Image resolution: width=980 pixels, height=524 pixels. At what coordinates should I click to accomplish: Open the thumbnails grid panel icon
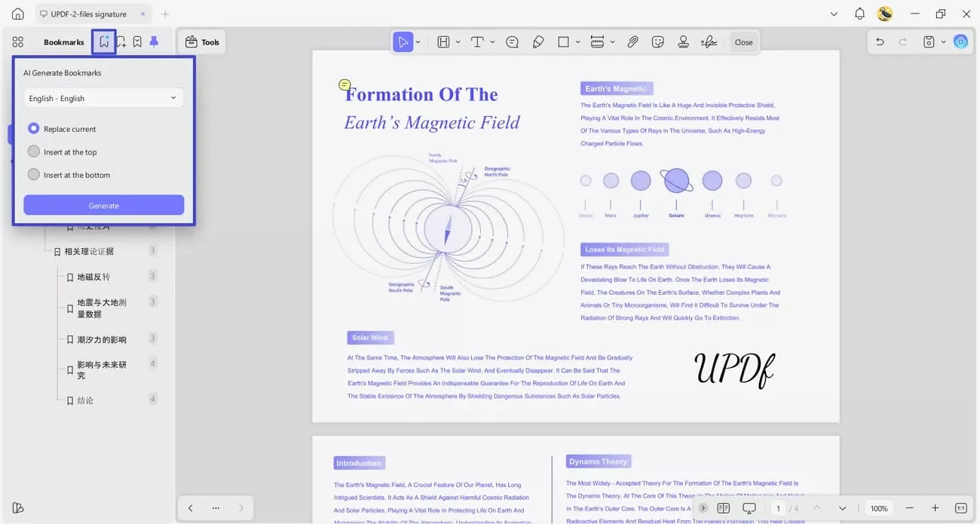coord(18,42)
